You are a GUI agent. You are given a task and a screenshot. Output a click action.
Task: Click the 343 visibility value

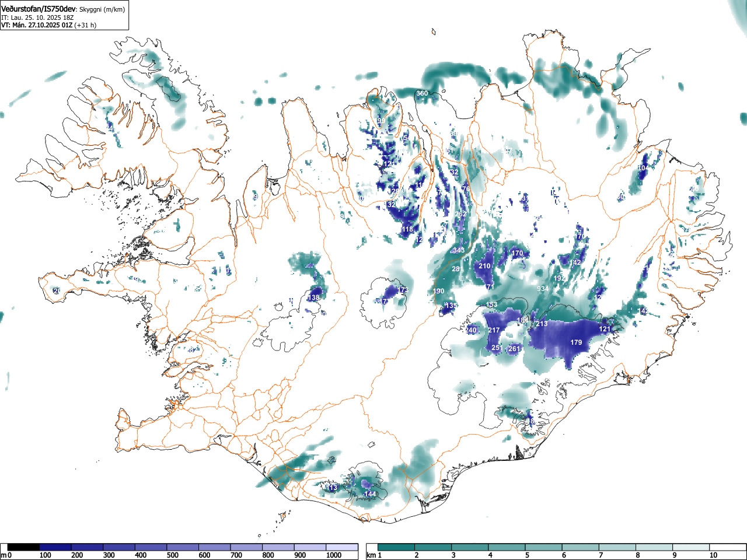click(x=459, y=250)
